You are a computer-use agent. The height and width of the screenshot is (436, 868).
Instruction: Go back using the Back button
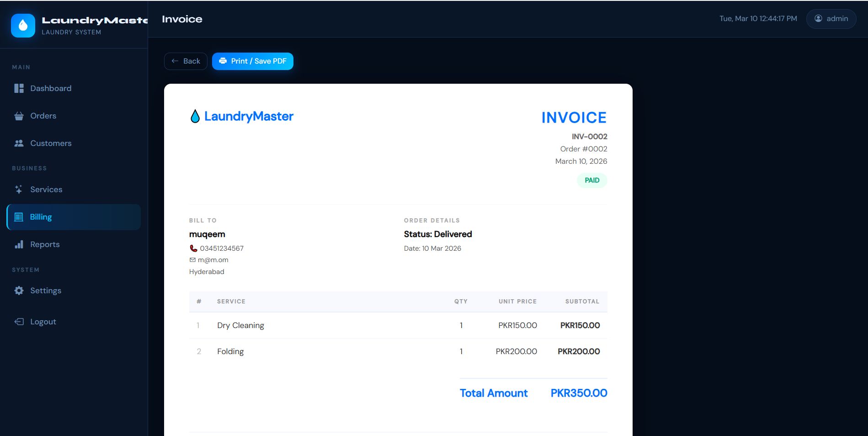(x=186, y=61)
